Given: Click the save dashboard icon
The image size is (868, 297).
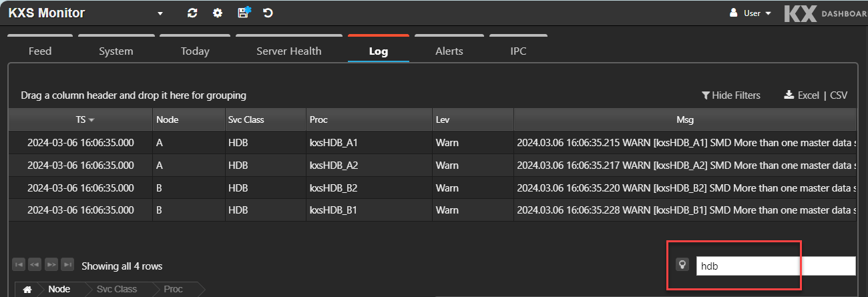Looking at the screenshot, I should [x=244, y=12].
